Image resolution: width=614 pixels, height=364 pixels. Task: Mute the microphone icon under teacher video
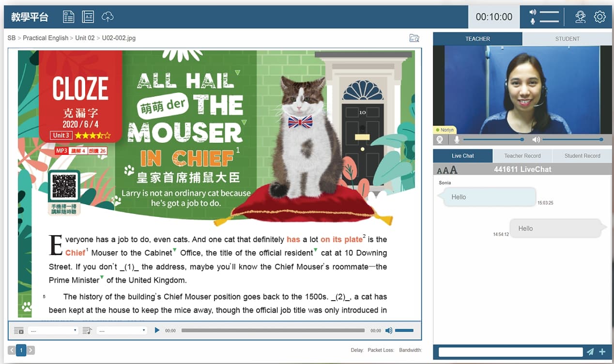(x=456, y=140)
